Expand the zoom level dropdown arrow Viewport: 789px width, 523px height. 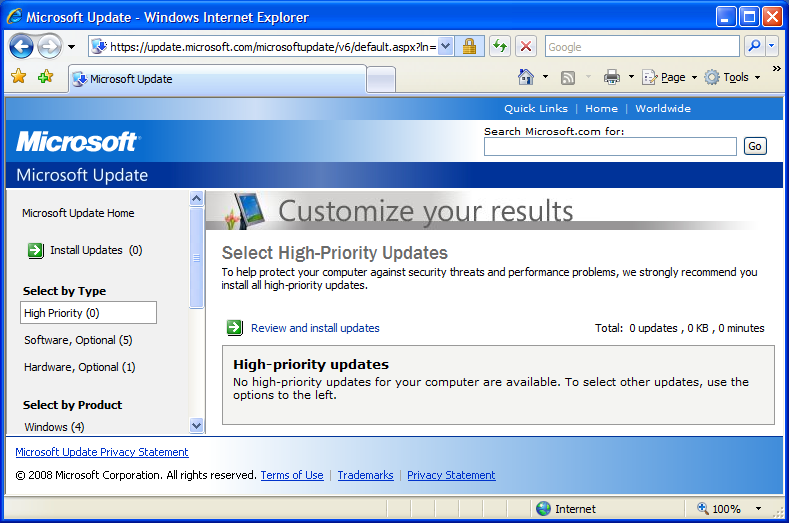click(758, 509)
